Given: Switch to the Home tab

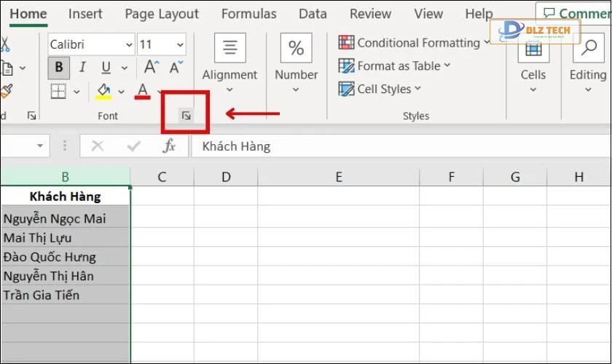Looking at the screenshot, I should tap(28, 14).
